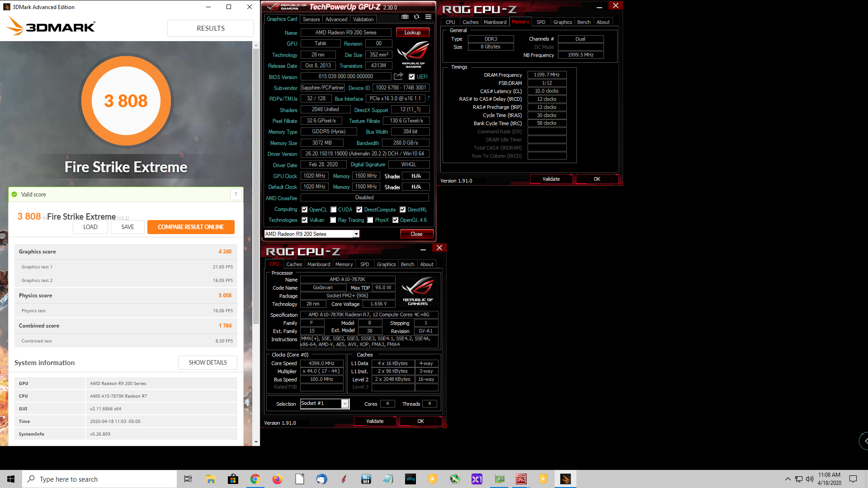This screenshot has height=488, width=868.
Task: Open Thunderbird from the taskbar
Action: pos(321,479)
